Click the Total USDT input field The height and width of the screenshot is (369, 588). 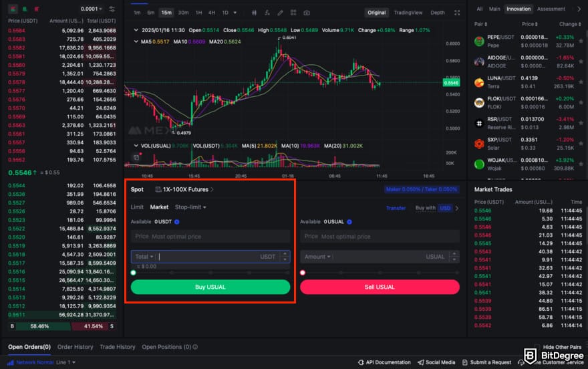pyautogui.click(x=210, y=257)
